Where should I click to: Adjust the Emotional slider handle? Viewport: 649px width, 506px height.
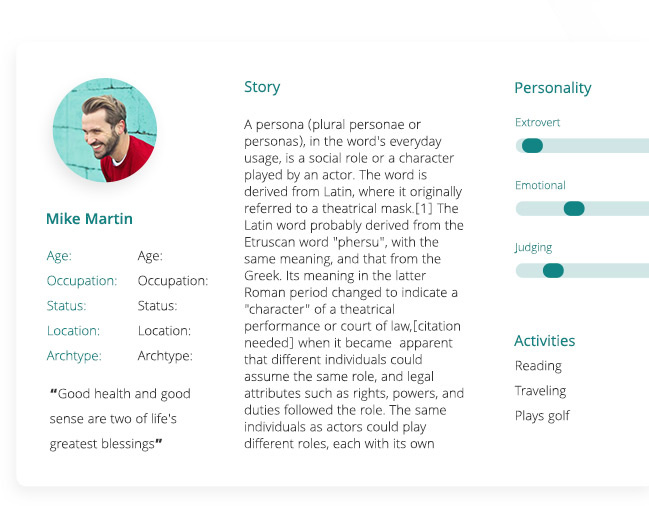(x=574, y=209)
